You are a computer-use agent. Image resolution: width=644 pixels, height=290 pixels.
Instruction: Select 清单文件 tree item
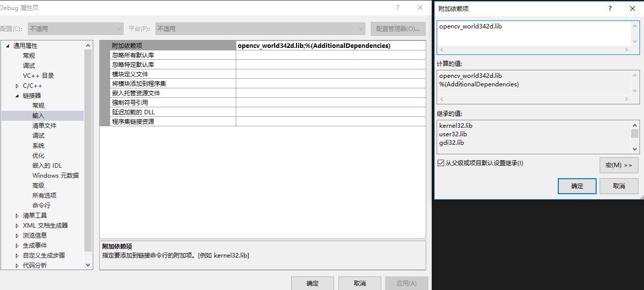pos(44,126)
